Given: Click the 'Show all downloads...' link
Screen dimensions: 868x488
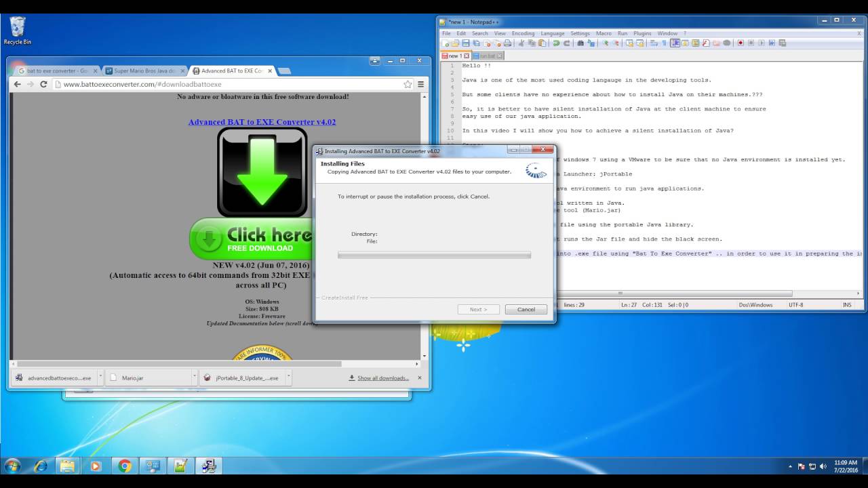Looking at the screenshot, I should 382,378.
